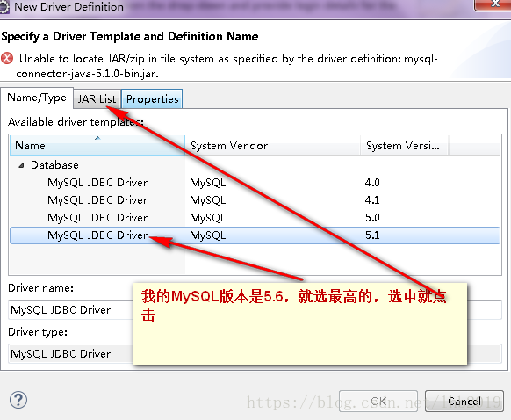Click the red error icon beside message
The image size is (511, 420).
[7, 59]
